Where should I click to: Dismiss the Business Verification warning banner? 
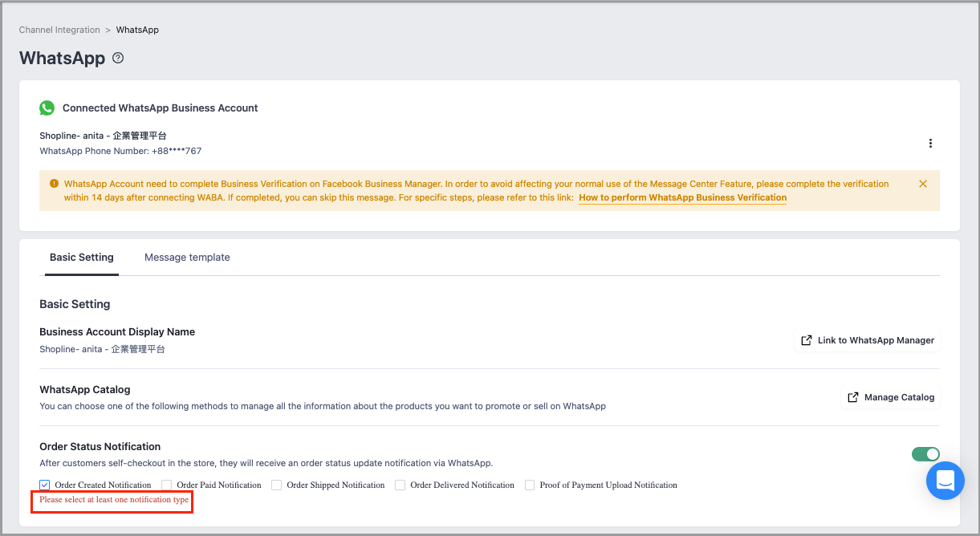click(923, 184)
